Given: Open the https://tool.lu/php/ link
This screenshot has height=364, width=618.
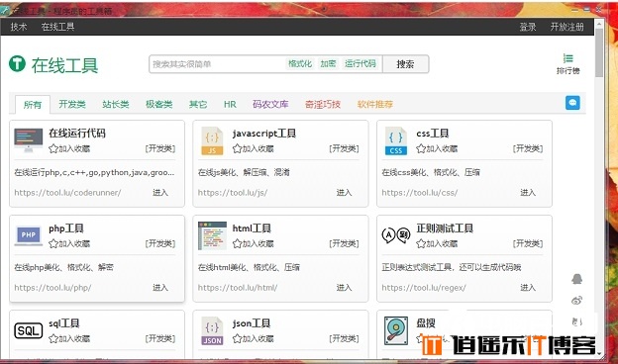Looking at the screenshot, I should click(x=52, y=288).
